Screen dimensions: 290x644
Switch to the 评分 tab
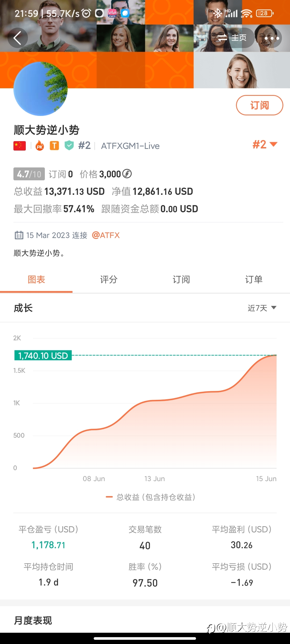[x=109, y=279]
